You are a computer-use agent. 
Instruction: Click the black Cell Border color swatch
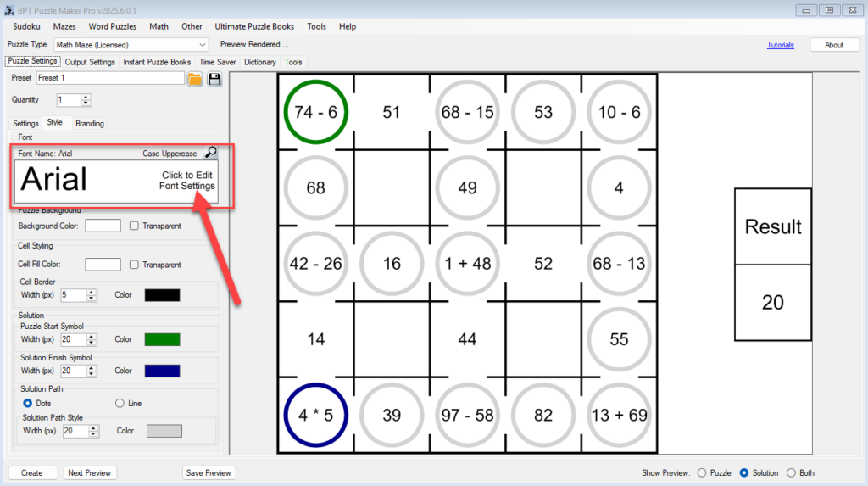point(162,295)
